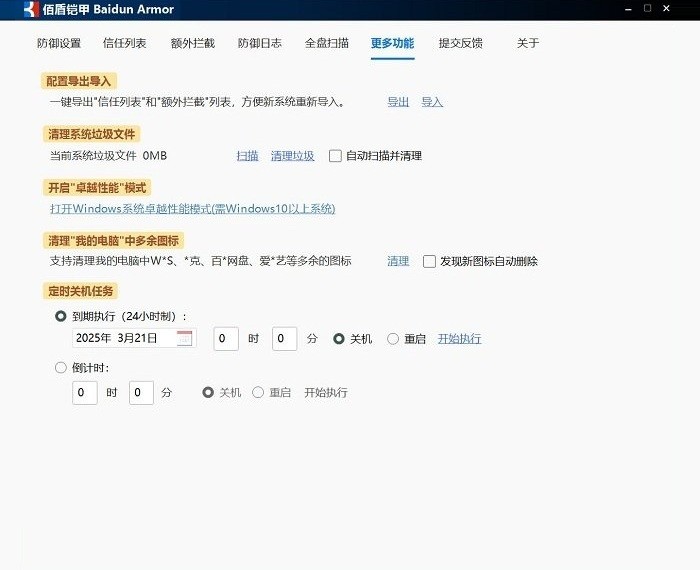Switch to the 防御设置 tab
This screenshot has height=570, width=700.
pyautogui.click(x=59, y=44)
